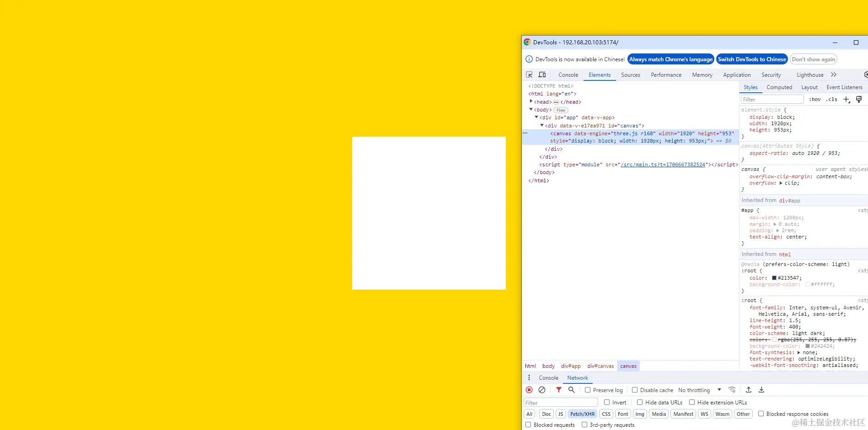Switch to the drawer Console tab
The image size is (868, 430).
[x=548, y=378]
